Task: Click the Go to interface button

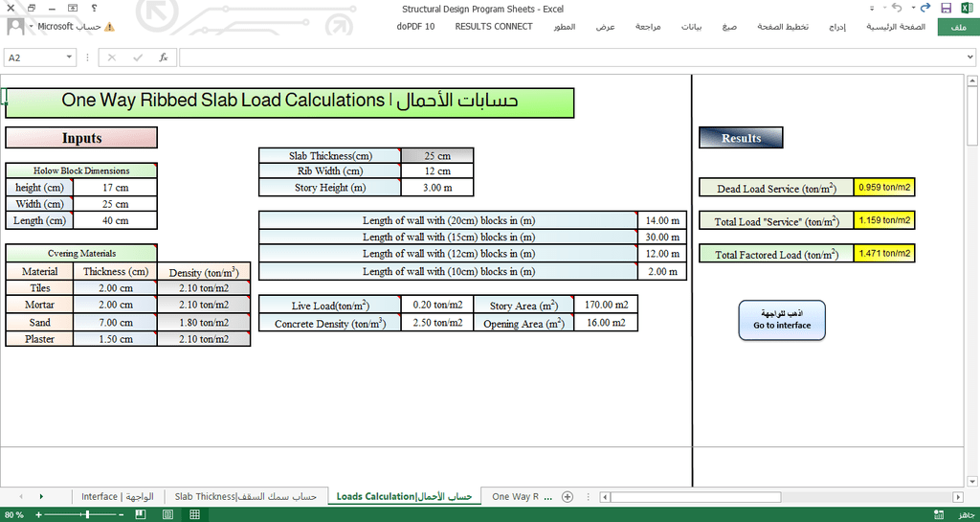Action: pos(782,320)
